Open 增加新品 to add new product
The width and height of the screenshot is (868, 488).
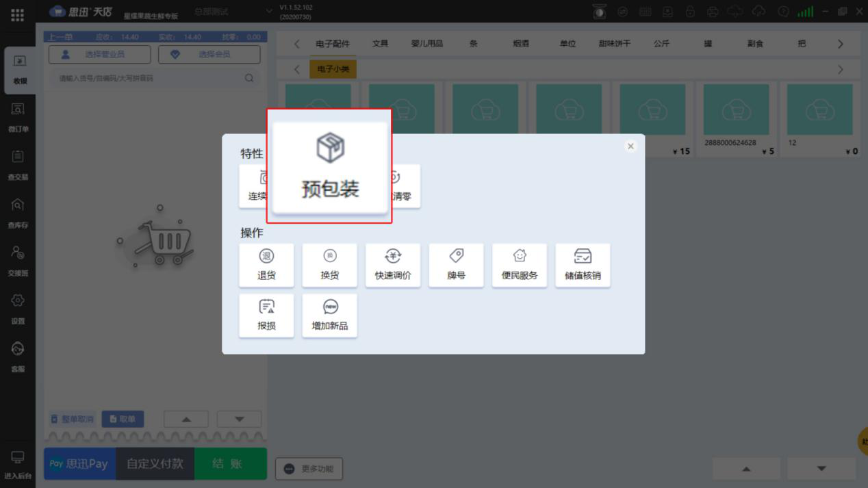(x=329, y=315)
